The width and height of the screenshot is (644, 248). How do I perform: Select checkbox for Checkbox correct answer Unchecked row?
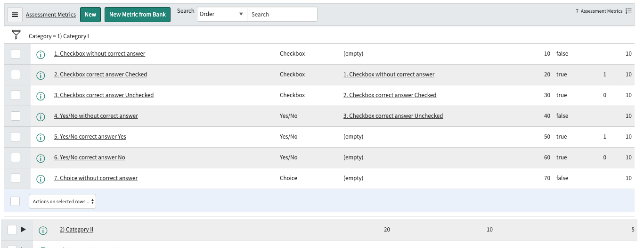pyautogui.click(x=16, y=95)
